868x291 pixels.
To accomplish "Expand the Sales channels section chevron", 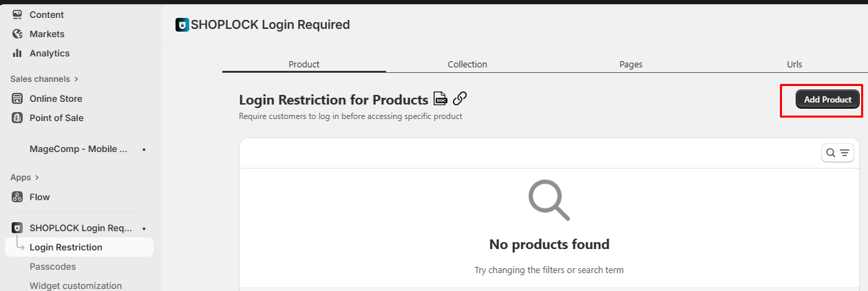I will tap(76, 79).
